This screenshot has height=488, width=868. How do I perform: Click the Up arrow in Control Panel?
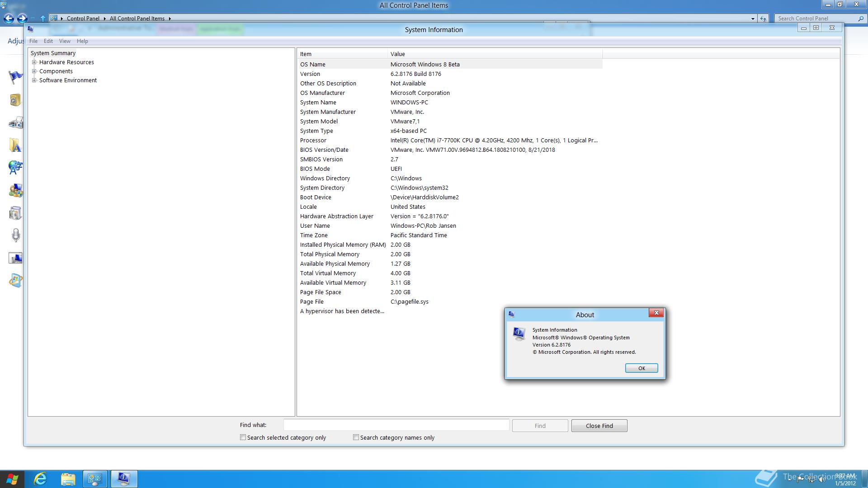[42, 19]
